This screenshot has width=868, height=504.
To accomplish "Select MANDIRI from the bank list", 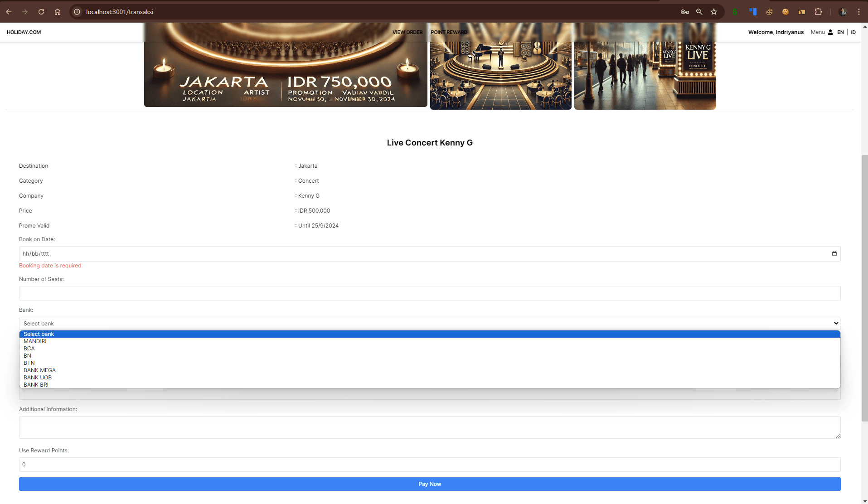I will [x=35, y=341].
